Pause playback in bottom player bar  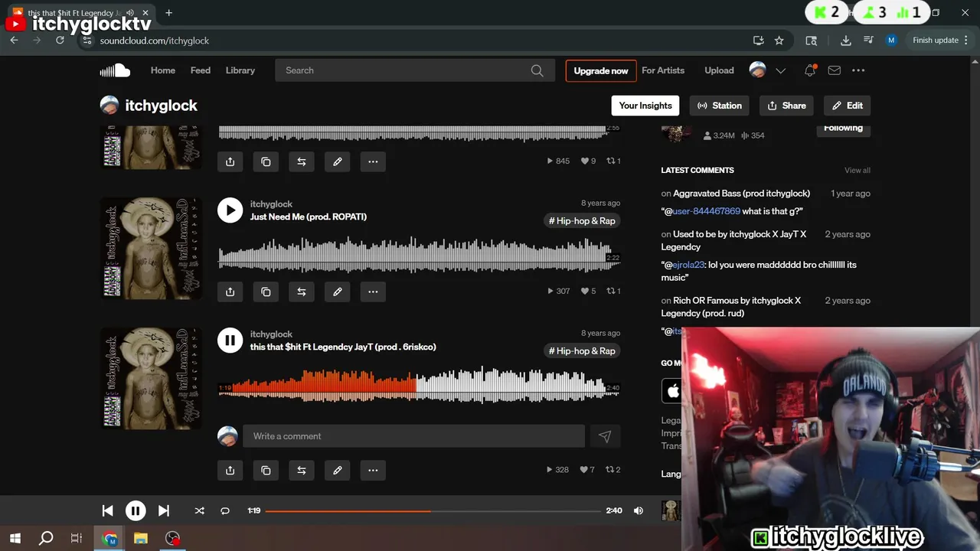136,510
